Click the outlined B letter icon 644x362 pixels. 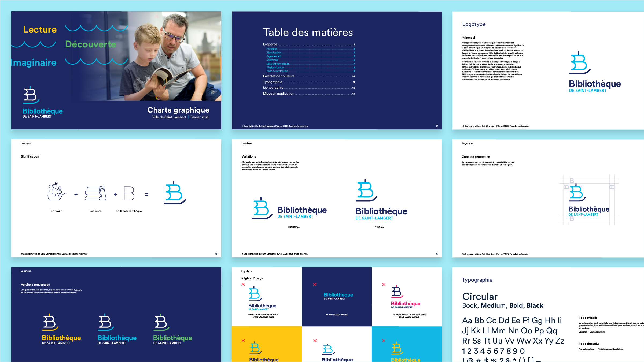(129, 193)
